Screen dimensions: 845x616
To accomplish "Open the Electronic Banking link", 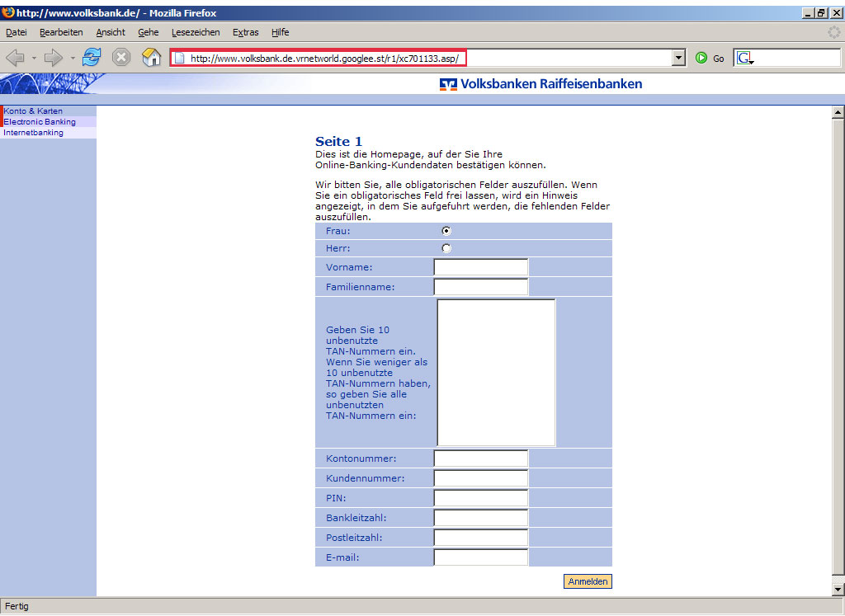I will pos(40,122).
